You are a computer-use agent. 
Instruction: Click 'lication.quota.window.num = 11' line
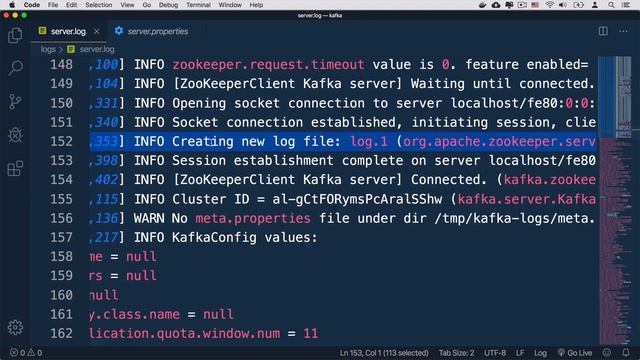click(x=204, y=333)
